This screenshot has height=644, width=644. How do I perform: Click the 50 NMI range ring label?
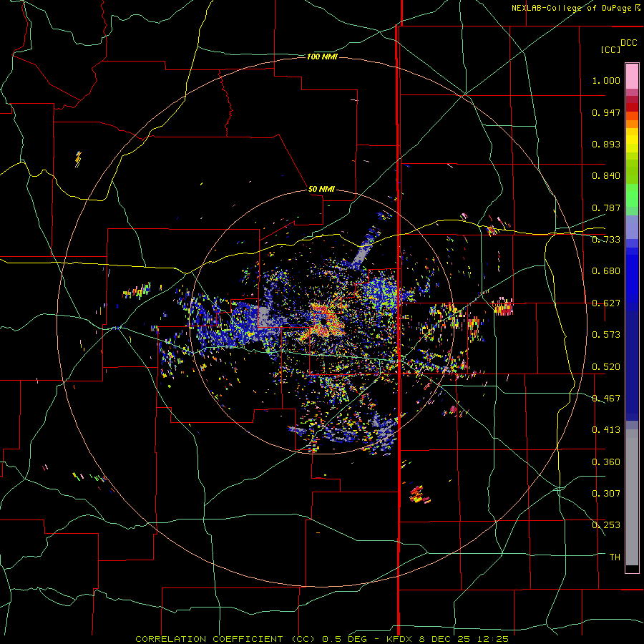pyautogui.click(x=321, y=189)
